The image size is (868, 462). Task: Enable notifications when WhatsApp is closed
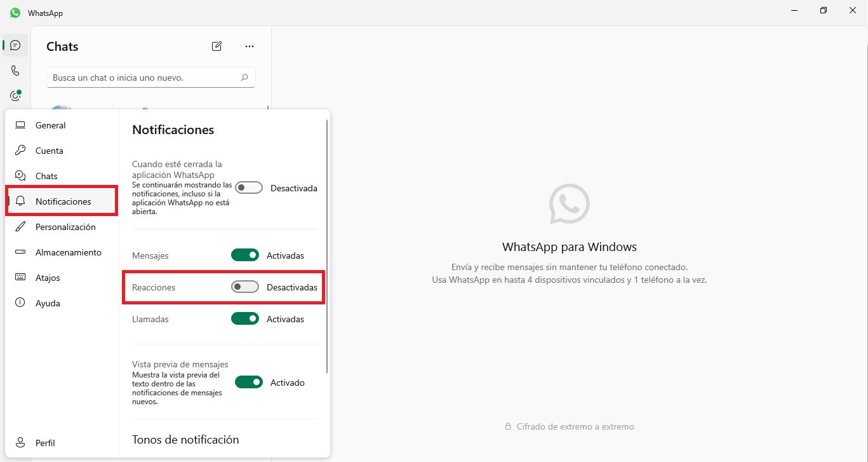[249, 188]
